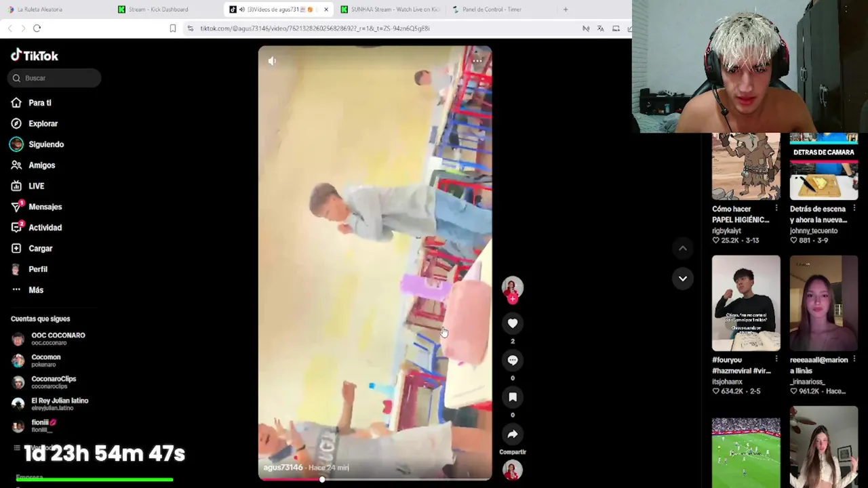This screenshot has height=488, width=868.
Task: Open options for Cómo hacer PAPEL video
Action: [x=776, y=209]
